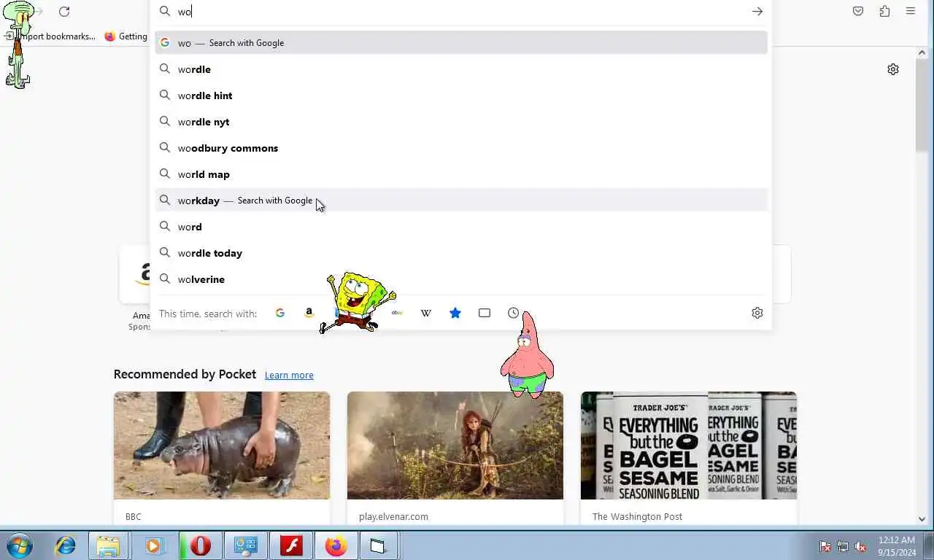Search in History clock icon
Screen dimensions: 934x560
point(514,313)
